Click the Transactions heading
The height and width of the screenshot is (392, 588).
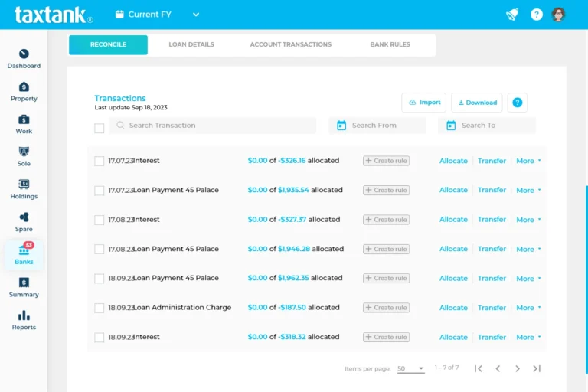click(120, 98)
